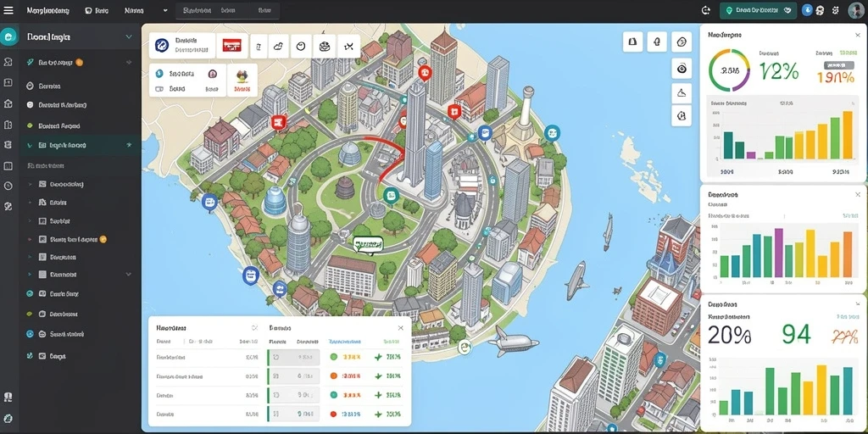Collapse the sidebar header chevron
The image size is (868, 434).
pyautogui.click(x=129, y=37)
